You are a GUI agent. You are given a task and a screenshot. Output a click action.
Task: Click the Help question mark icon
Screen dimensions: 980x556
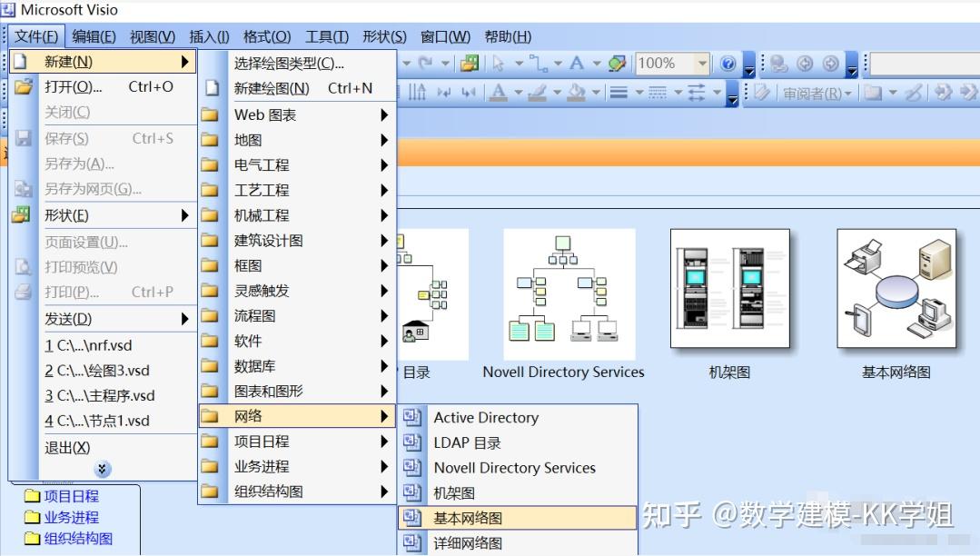[729, 64]
